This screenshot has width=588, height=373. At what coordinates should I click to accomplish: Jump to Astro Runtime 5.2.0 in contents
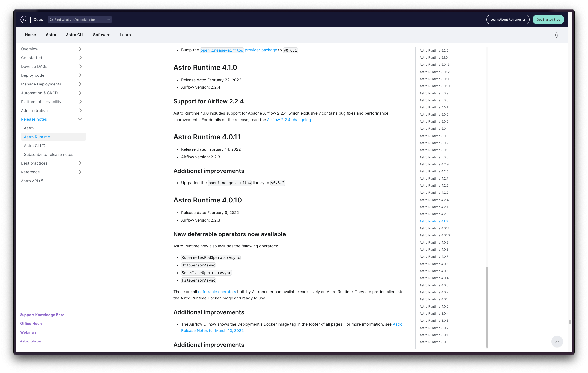click(434, 50)
